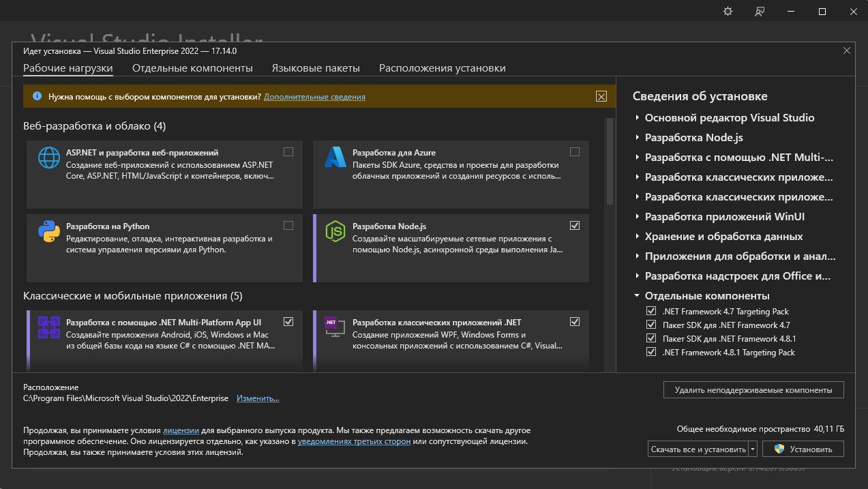Enable the ASP.NET web development workload checkbox

pos(288,151)
